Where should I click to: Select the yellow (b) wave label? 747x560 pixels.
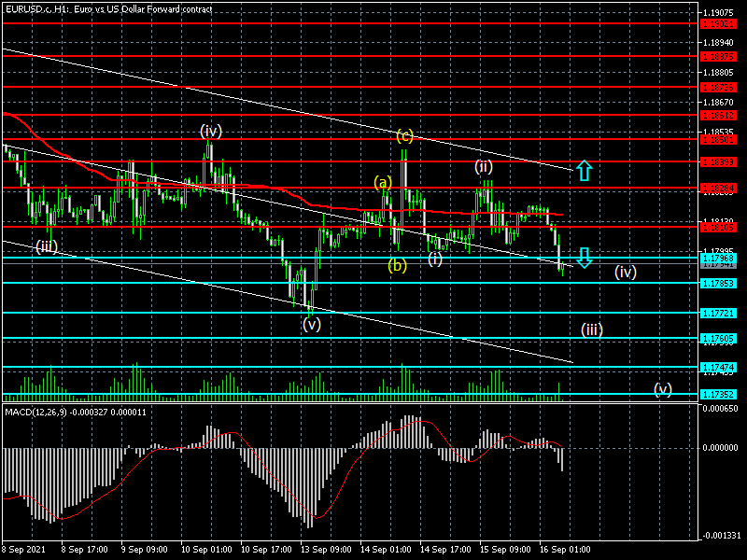[x=398, y=265]
